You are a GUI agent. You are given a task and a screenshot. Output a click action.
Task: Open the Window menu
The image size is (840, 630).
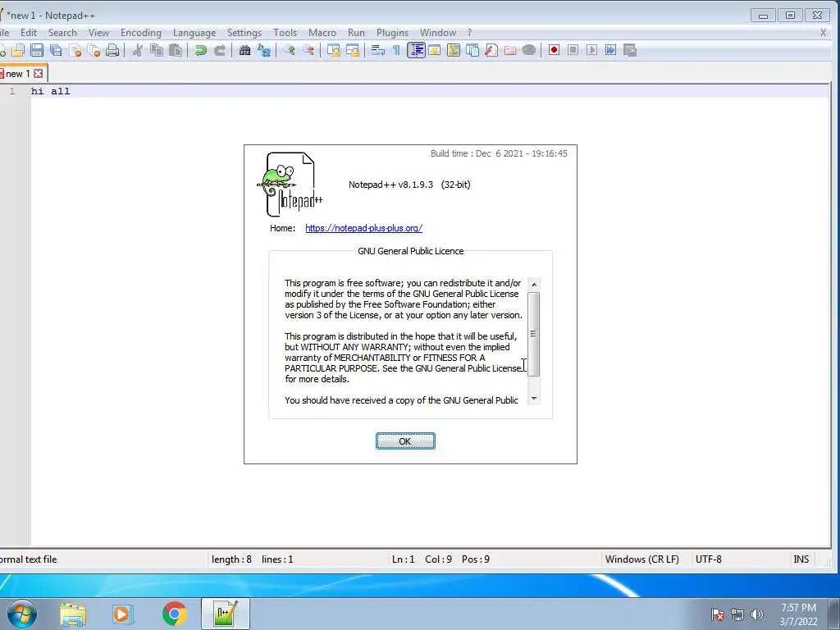pos(438,33)
